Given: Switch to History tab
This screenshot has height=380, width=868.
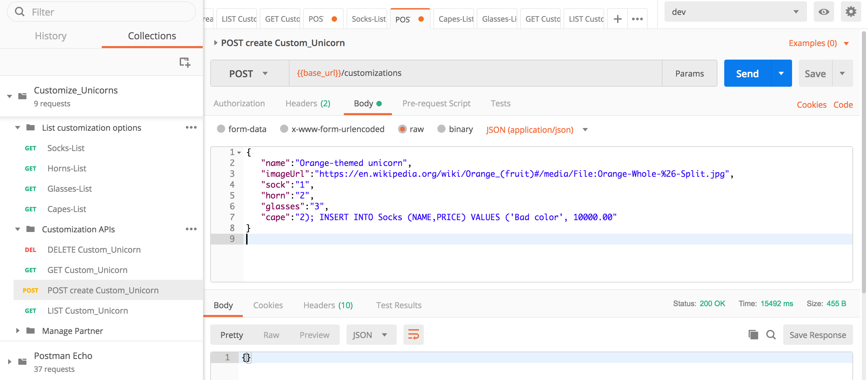Looking at the screenshot, I should 51,36.
